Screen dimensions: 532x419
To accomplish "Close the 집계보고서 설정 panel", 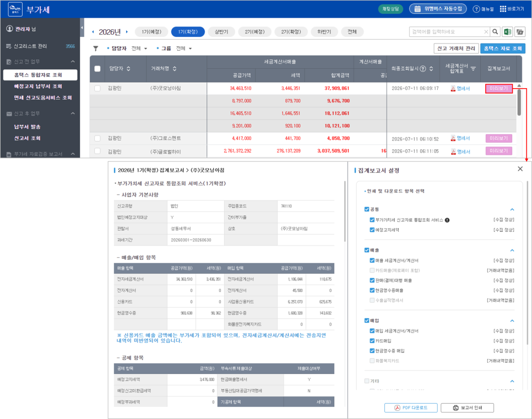I will (520, 168).
